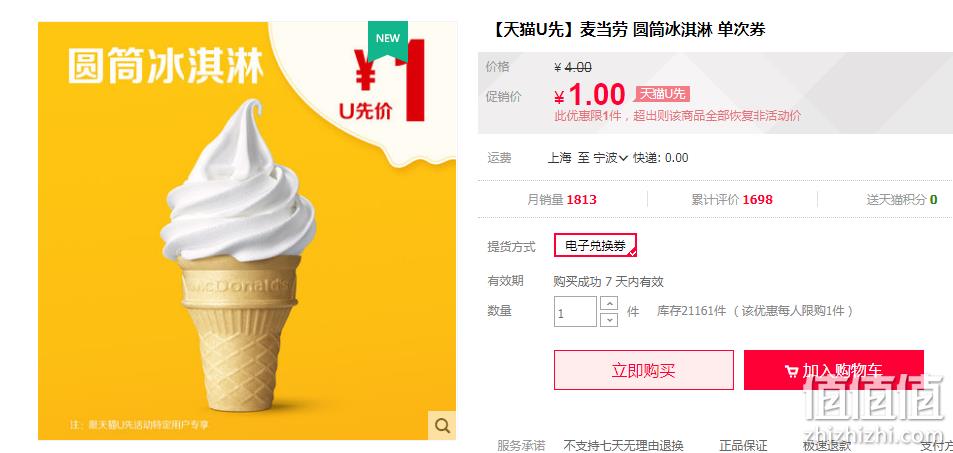Click the red ¥1 U先价 badge
The width and height of the screenshot is (953, 453).
tap(382, 81)
